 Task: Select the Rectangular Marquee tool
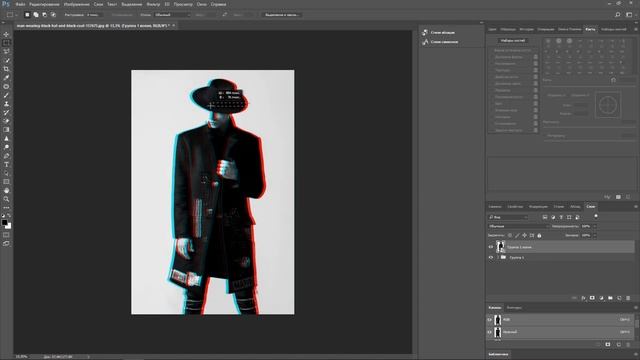6,43
